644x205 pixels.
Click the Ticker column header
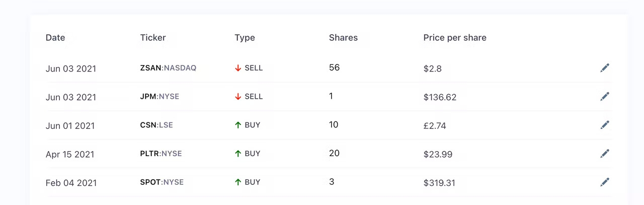(x=153, y=38)
